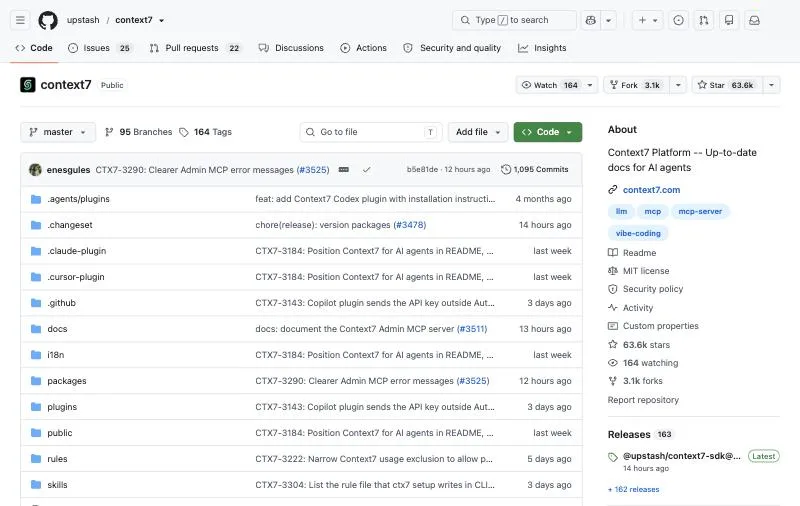The width and height of the screenshot is (800, 506).
Task: Open the create new plus dropdown
Action: point(648,20)
